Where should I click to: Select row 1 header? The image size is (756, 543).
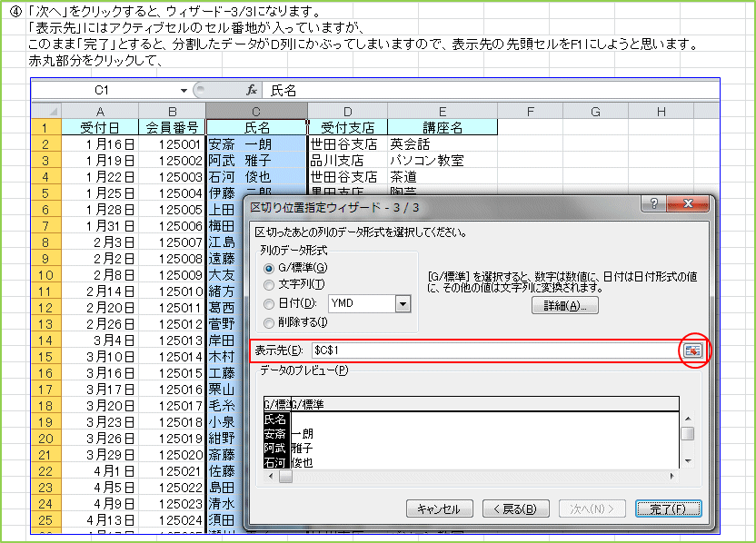click(46, 128)
